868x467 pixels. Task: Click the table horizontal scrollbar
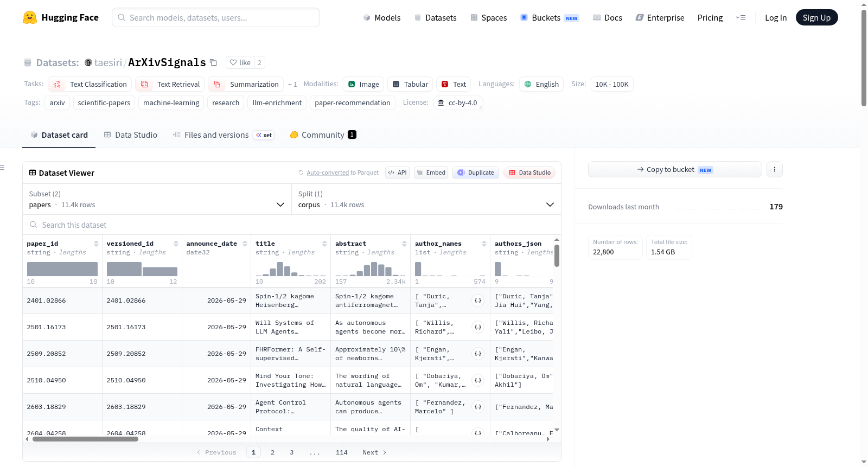pos(85,439)
